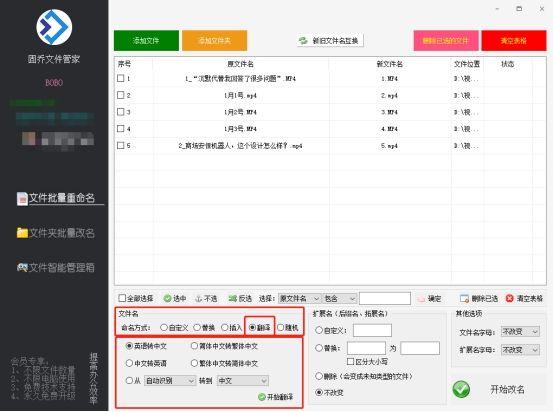Expand the 自动识别 source language dropdown
This screenshot has height=412, width=553.
tap(170, 381)
